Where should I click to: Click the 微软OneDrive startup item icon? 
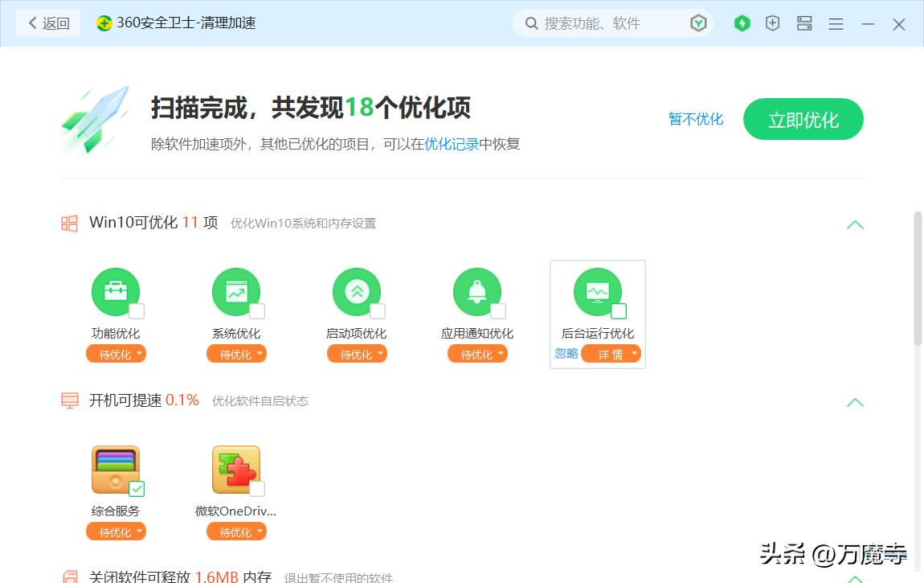(236, 469)
